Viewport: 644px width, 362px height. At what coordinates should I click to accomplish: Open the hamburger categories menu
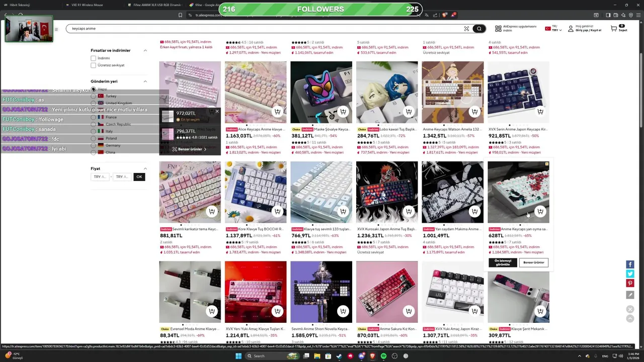click(56, 29)
